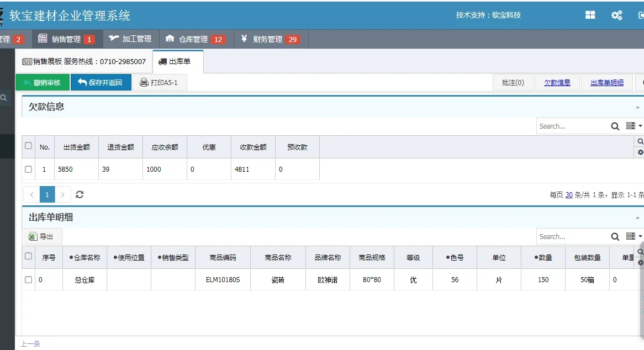Screen dimensions: 644x350
Task: Check the 总仓库 product row checkbox
Action: point(28,279)
